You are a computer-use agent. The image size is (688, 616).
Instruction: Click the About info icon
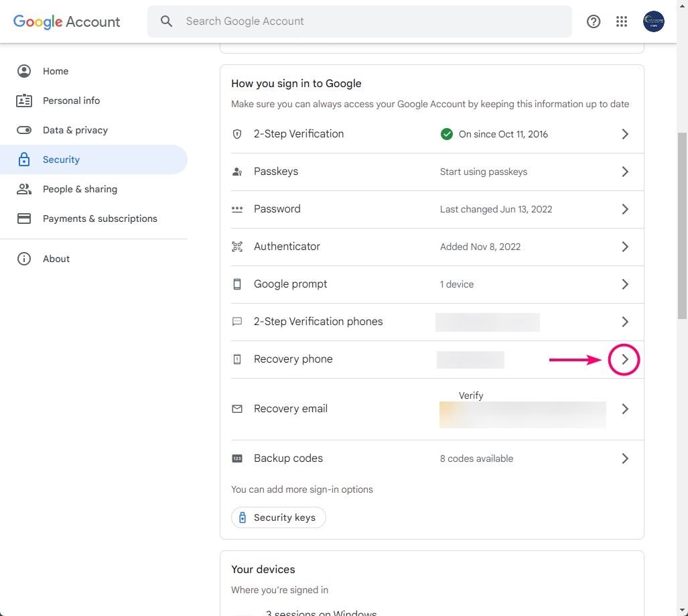coord(24,259)
